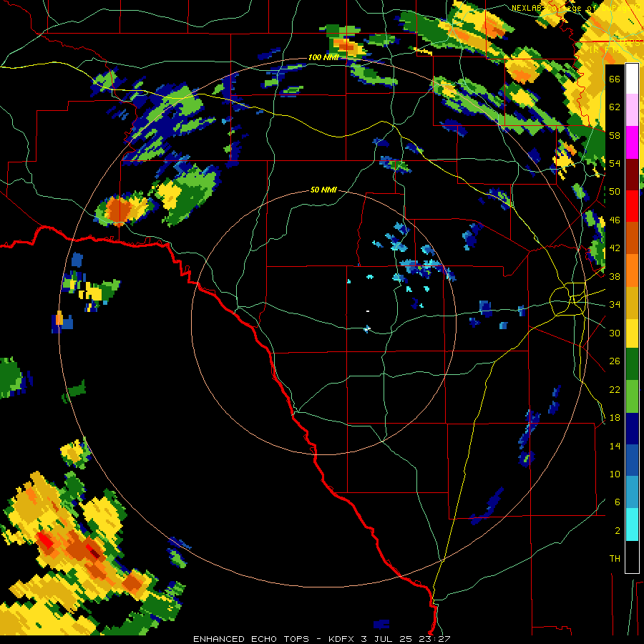Click the "ENHANCED ECHO TOPS" title text
This screenshot has width=644, height=644.
coord(250,639)
